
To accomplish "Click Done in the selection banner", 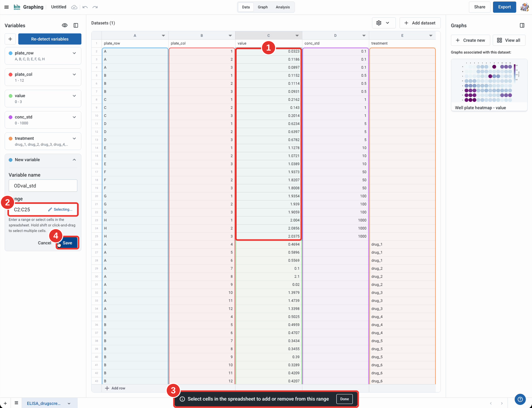I will [344, 399].
